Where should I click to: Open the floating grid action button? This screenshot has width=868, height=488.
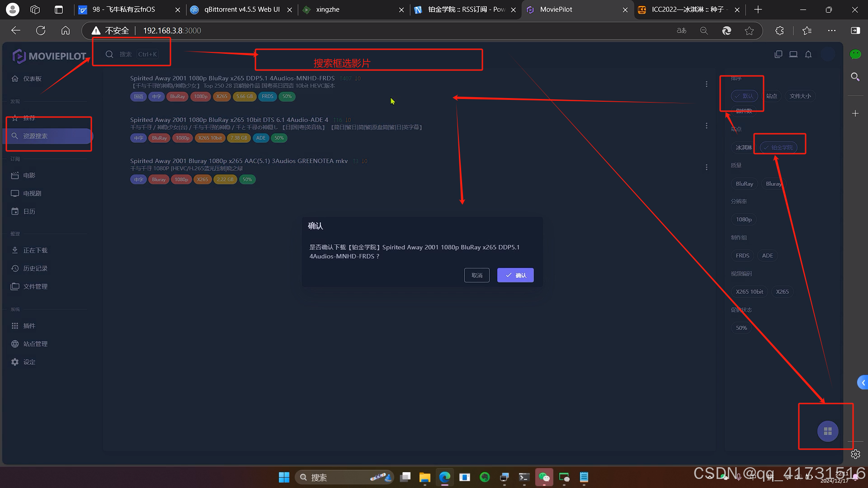pos(828,432)
